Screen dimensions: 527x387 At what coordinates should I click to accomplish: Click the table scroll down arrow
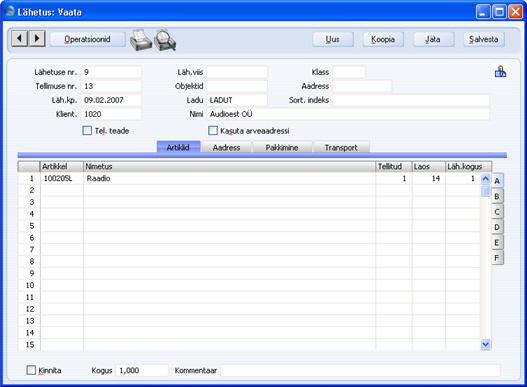click(485, 344)
